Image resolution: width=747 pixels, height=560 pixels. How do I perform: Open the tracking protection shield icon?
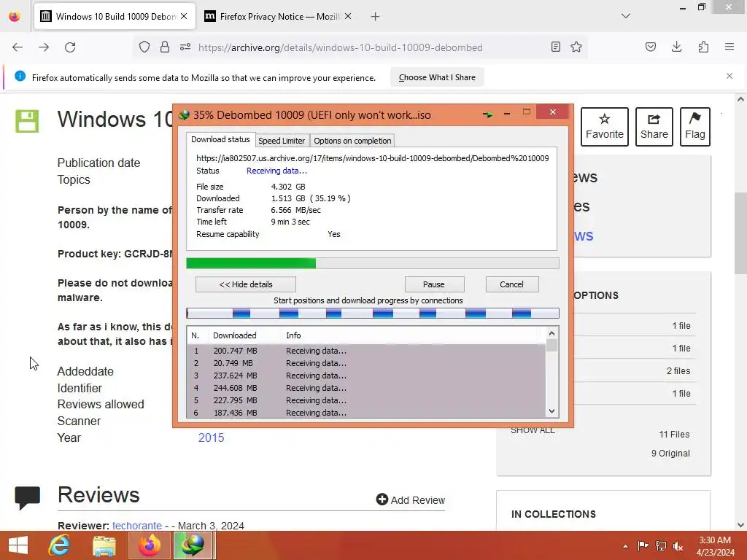tap(144, 47)
